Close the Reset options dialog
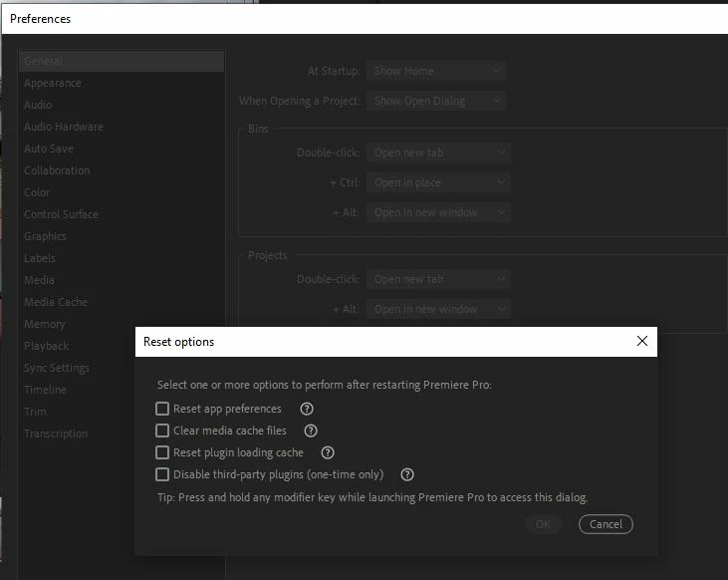728x580 pixels. click(x=642, y=341)
